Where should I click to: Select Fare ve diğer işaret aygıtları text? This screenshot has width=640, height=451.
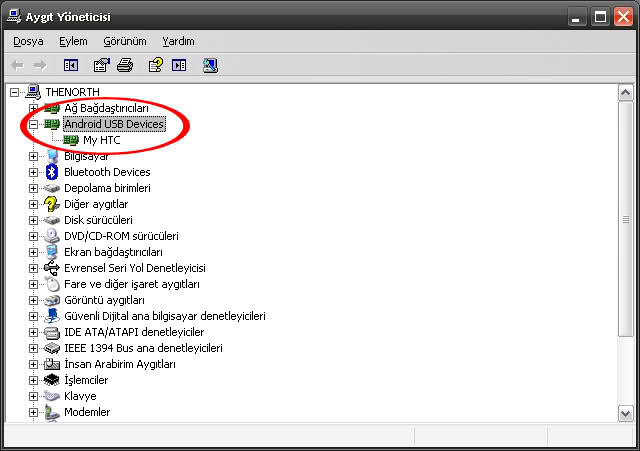pos(132,284)
